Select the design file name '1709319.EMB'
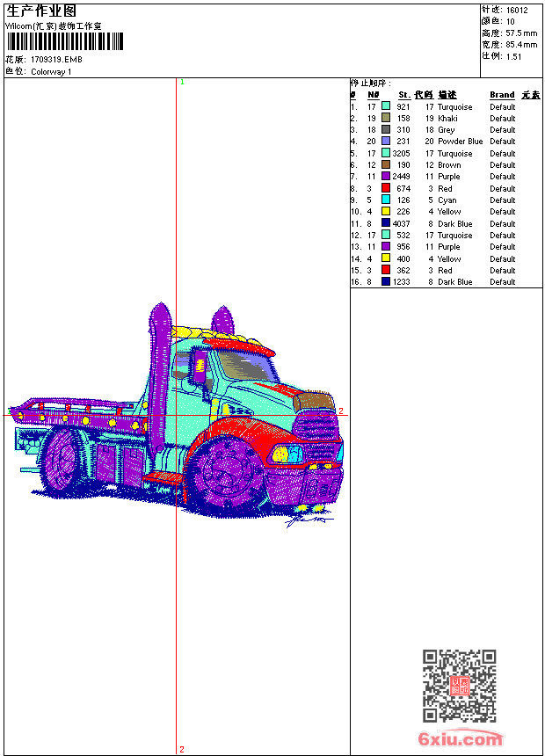 (56, 59)
